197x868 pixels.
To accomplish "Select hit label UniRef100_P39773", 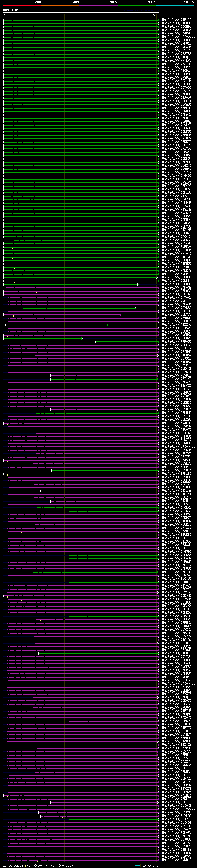I will pyautogui.click(x=177, y=751).
